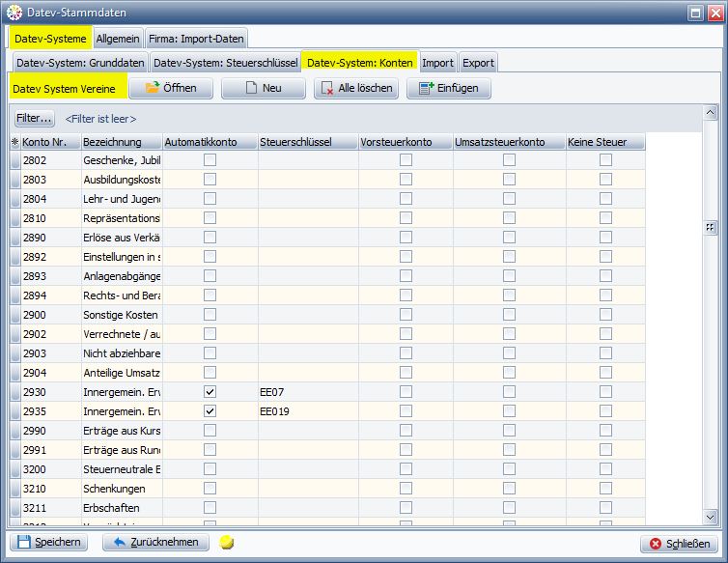This screenshot has width=728, height=563.
Task: Switch to the Import tab
Action: pyautogui.click(x=437, y=63)
